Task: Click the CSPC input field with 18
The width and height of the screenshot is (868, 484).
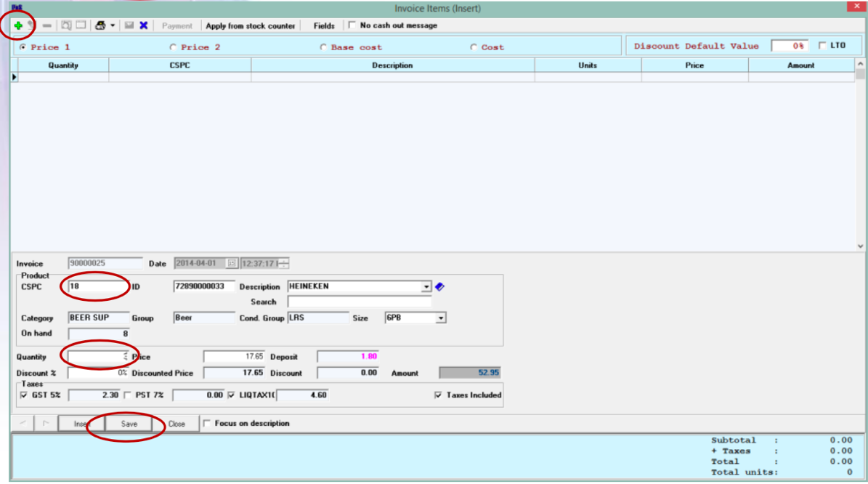Action: point(97,286)
